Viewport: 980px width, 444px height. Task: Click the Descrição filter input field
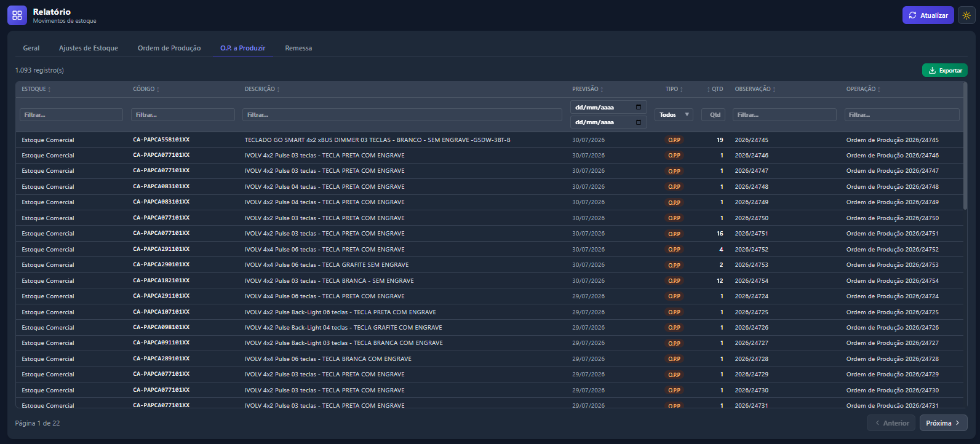(403, 114)
